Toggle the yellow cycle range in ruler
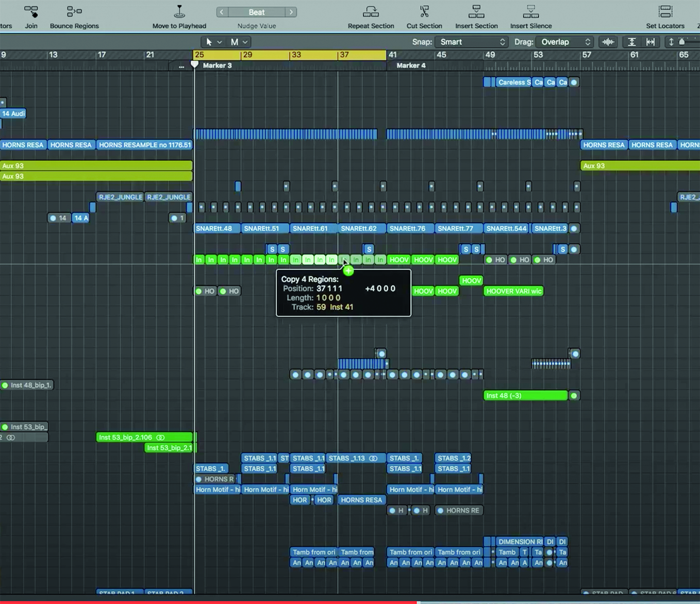 pos(290,55)
